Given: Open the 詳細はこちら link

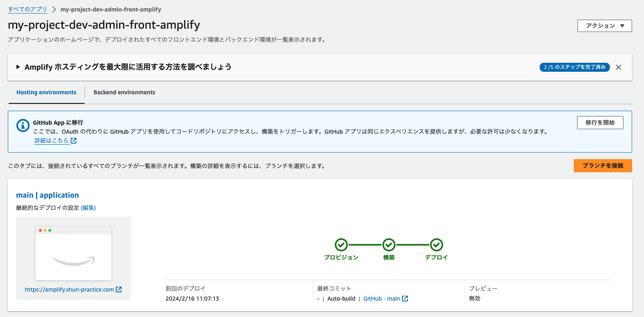Looking at the screenshot, I should 51,141.
